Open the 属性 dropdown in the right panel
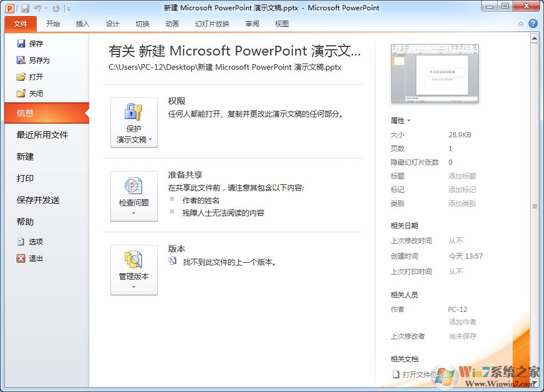 [x=399, y=120]
